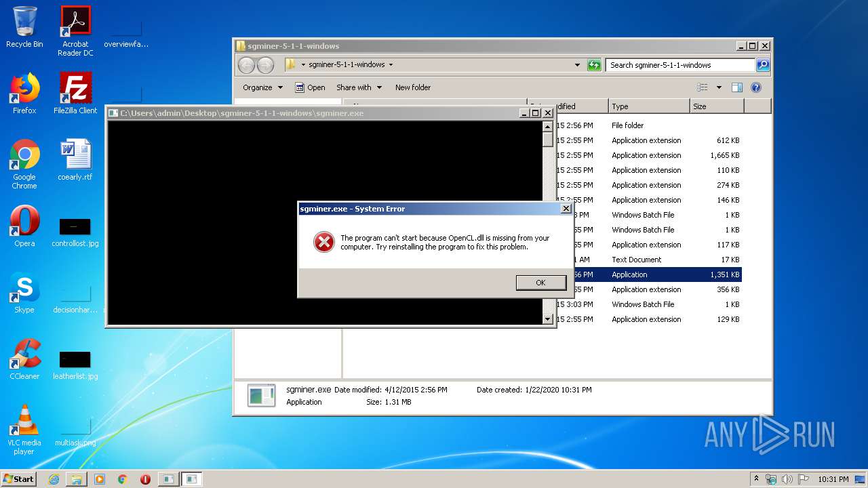Viewport: 868px width, 488px height.
Task: Click the sgminer.exe console window title icon
Action: point(113,113)
